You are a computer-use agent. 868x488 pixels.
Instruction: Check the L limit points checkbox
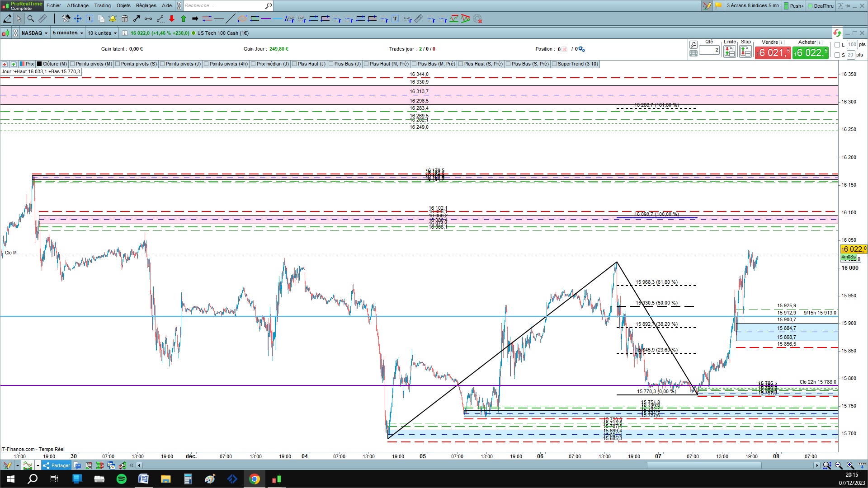point(837,45)
